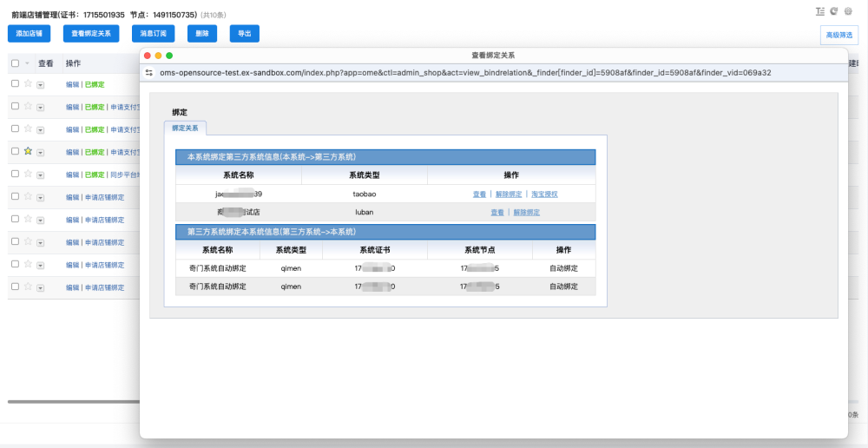The width and height of the screenshot is (868, 448).
Task: Check the box of the yellow-starred row
Action: (15, 151)
